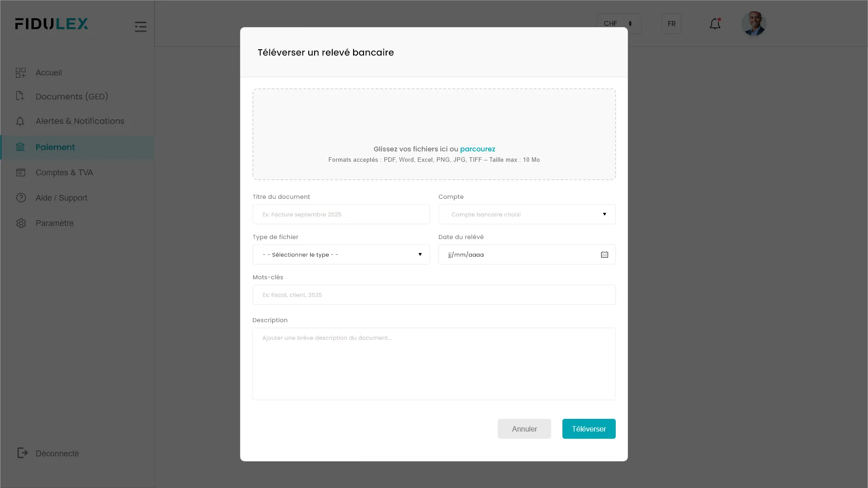
Task: Open the Type de fichier dropdown
Action: 341,255
